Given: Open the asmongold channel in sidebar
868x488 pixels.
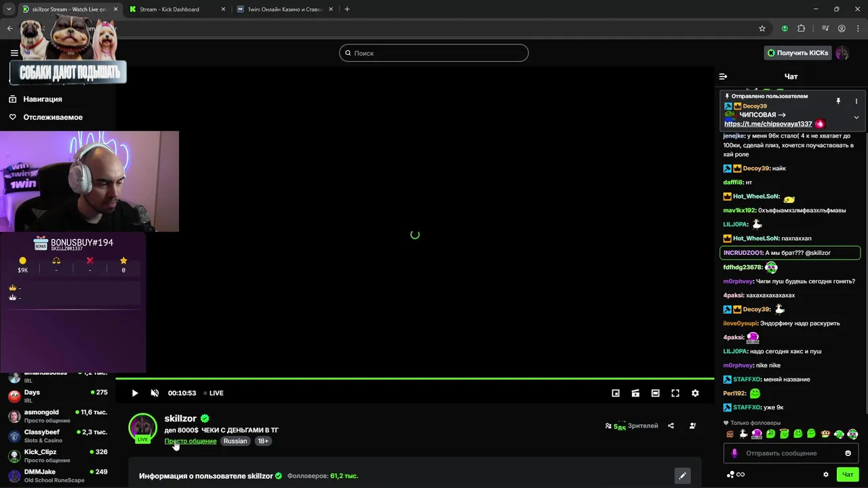Looking at the screenshot, I should (58, 416).
